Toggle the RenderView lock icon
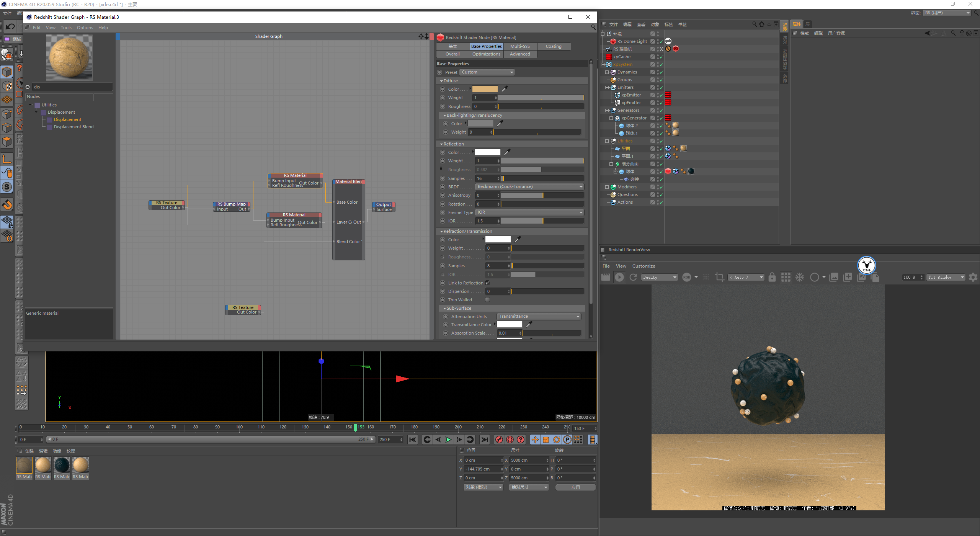Screen dimensions: 980x536 pos(772,277)
